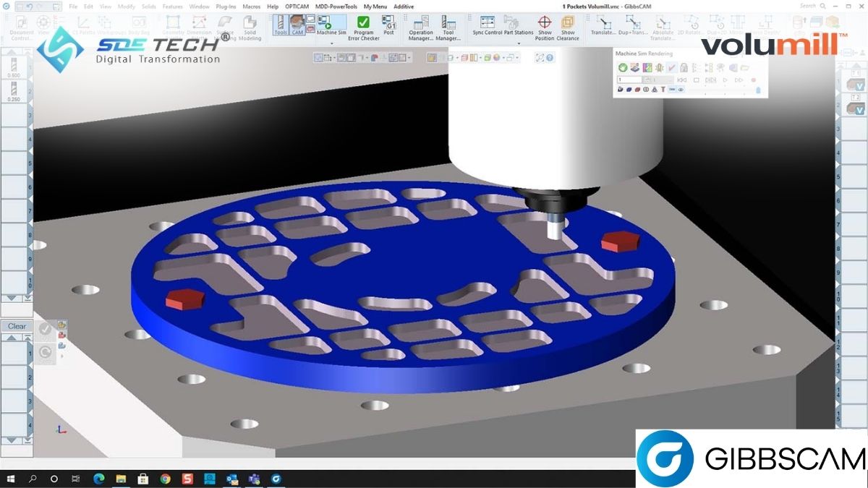This screenshot has height=488, width=868.
Task: Open Sync Control
Action: pyautogui.click(x=488, y=26)
